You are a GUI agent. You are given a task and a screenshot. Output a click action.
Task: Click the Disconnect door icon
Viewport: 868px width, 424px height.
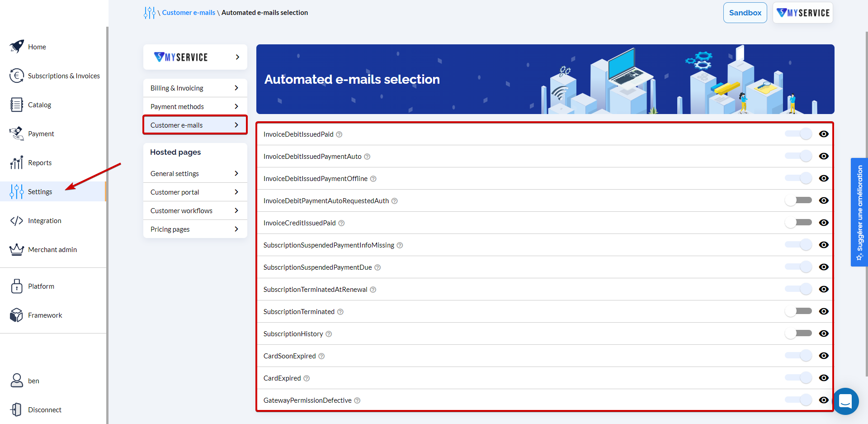point(16,410)
